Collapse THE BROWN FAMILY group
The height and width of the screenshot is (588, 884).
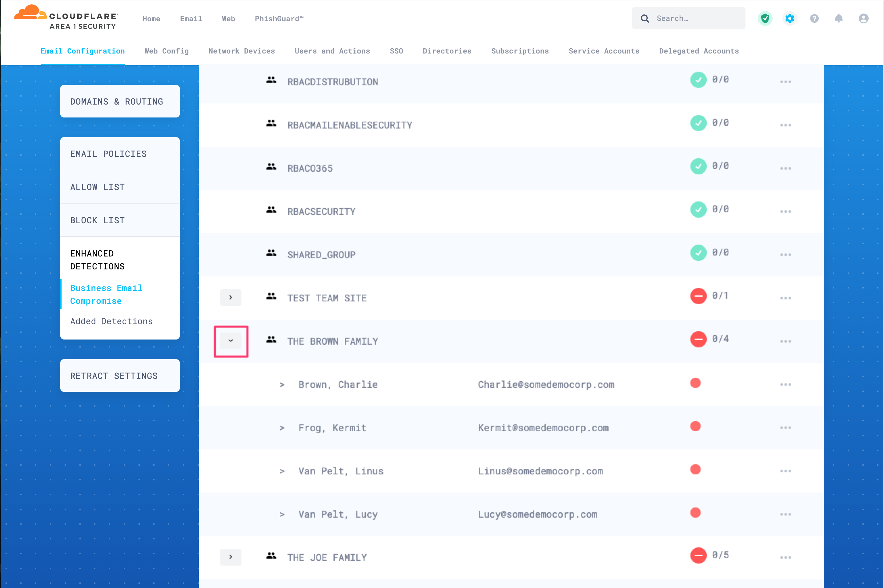pyautogui.click(x=230, y=341)
